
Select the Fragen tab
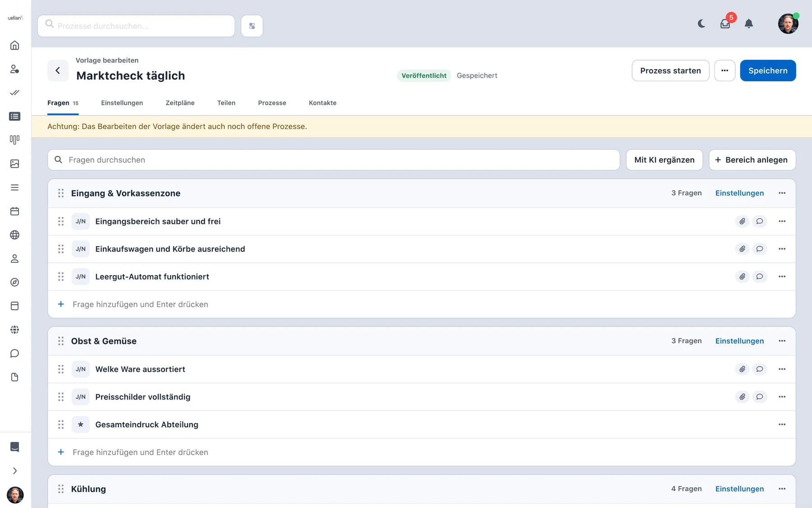[63, 103]
